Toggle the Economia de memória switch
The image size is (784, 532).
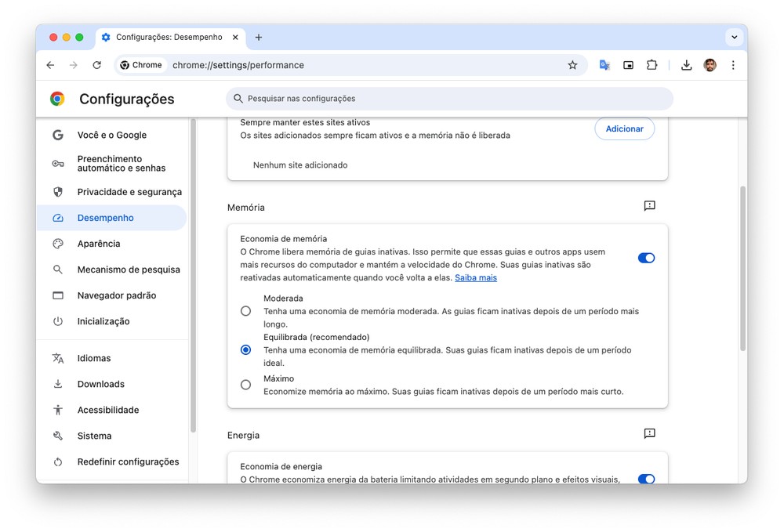tap(646, 258)
